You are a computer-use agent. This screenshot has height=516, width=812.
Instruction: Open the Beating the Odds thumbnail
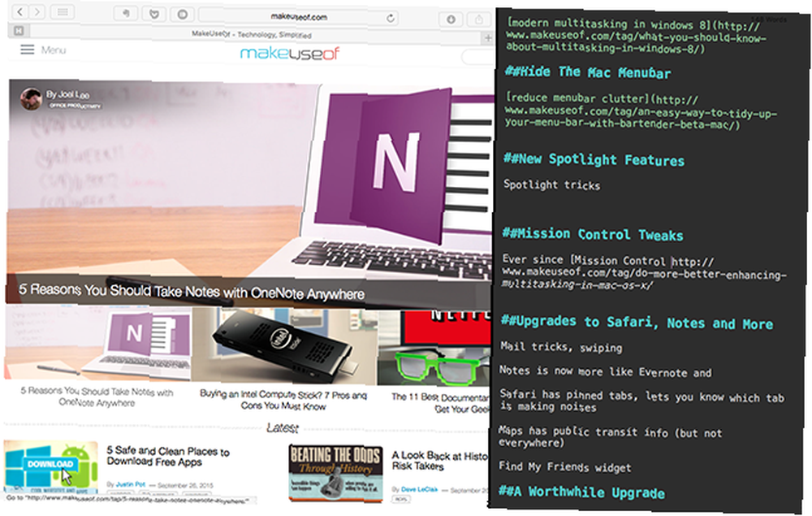[x=335, y=472]
